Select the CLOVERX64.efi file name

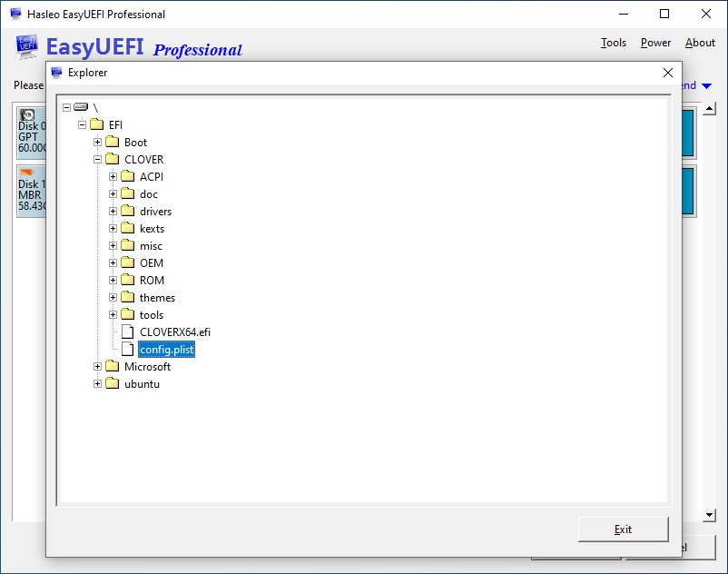175,332
